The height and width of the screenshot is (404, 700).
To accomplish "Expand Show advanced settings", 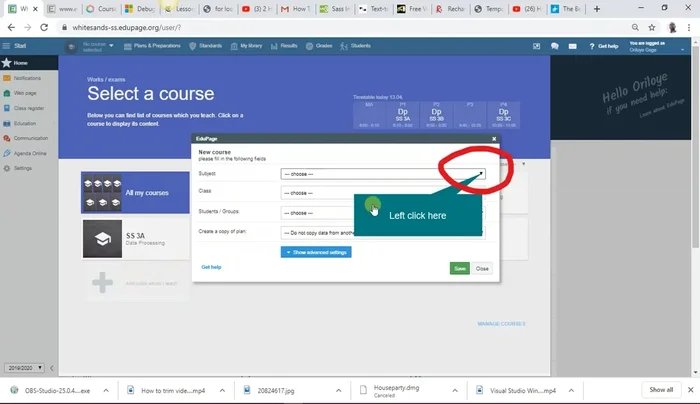I will (316, 252).
